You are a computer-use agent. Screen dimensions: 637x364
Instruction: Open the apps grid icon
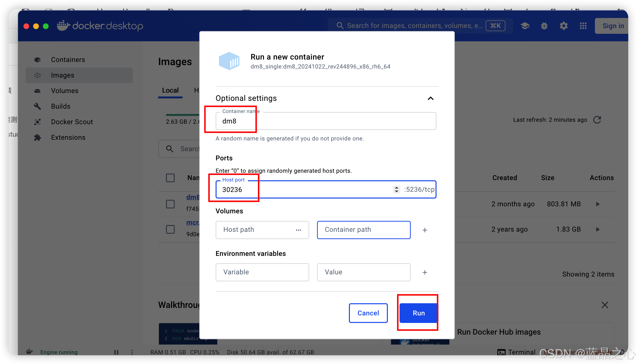[583, 26]
